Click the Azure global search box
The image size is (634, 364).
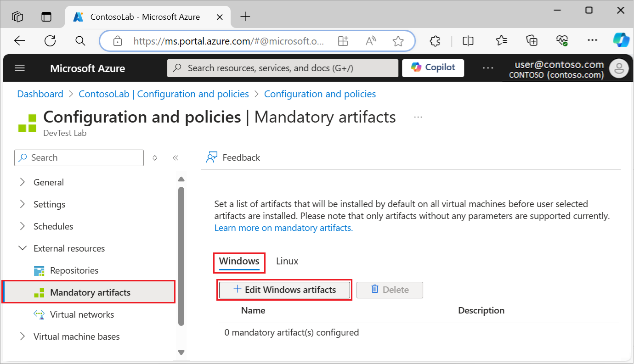(x=283, y=68)
